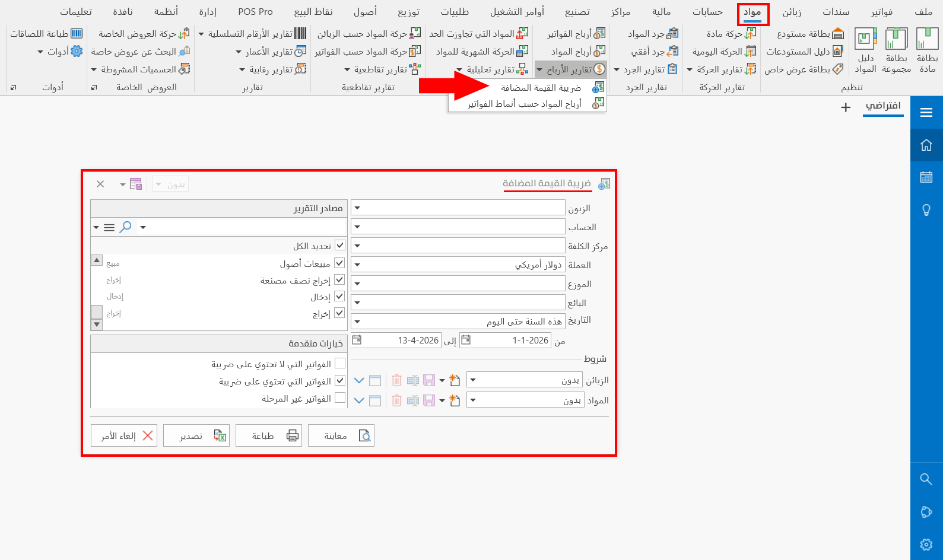Click the إلغاء الأمر cancel button
Image resolution: width=943 pixels, height=560 pixels.
point(124,435)
